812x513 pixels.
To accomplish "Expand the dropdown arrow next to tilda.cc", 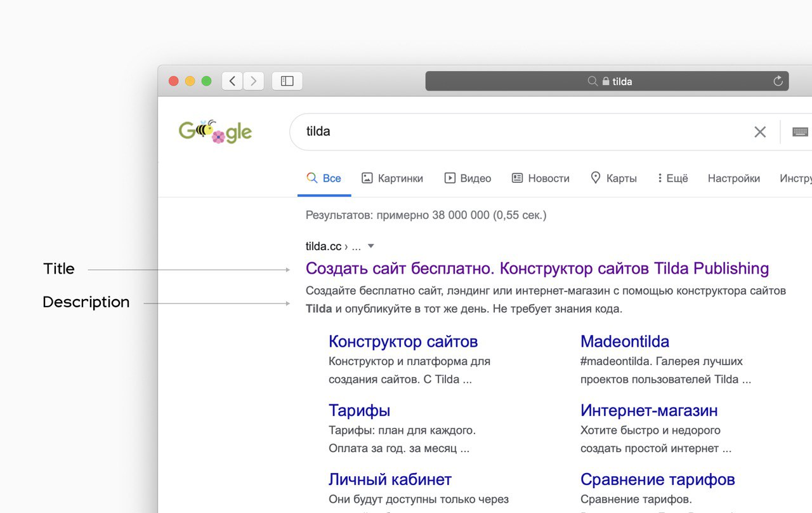I will click(371, 246).
